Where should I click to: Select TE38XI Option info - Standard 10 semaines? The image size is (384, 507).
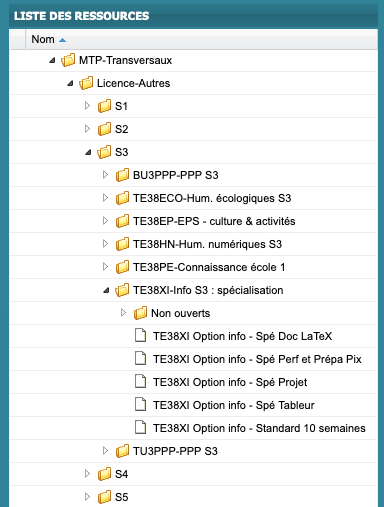click(x=259, y=428)
